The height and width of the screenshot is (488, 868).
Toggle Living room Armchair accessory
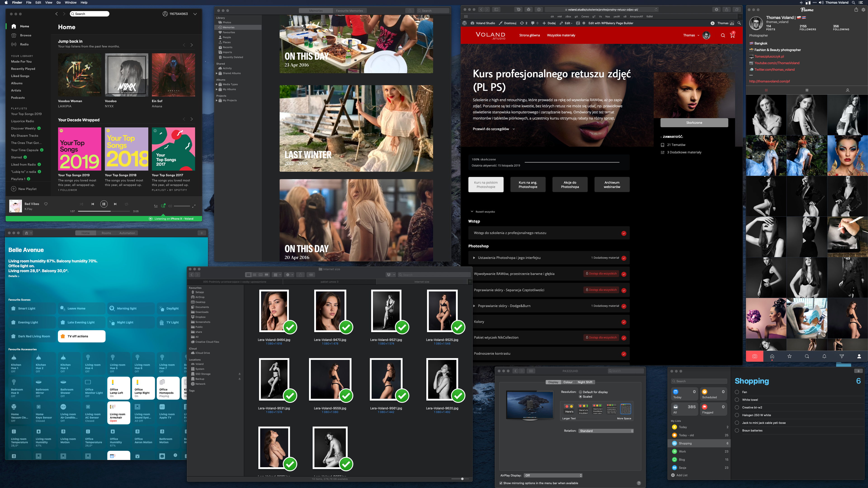(119, 413)
